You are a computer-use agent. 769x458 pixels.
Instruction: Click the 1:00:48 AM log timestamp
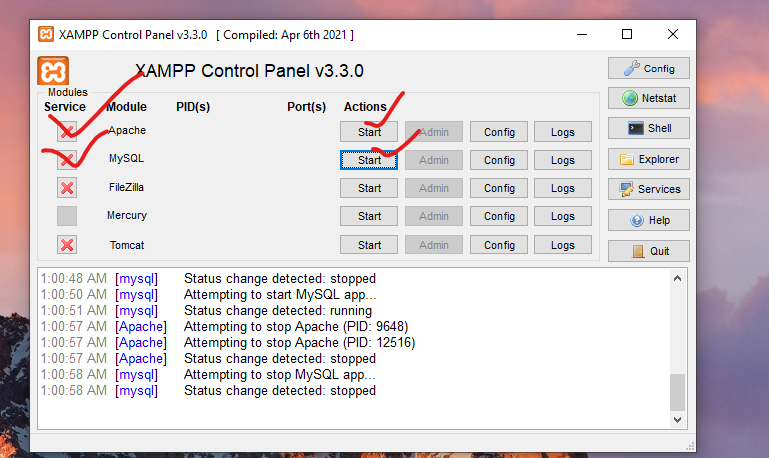(x=74, y=279)
